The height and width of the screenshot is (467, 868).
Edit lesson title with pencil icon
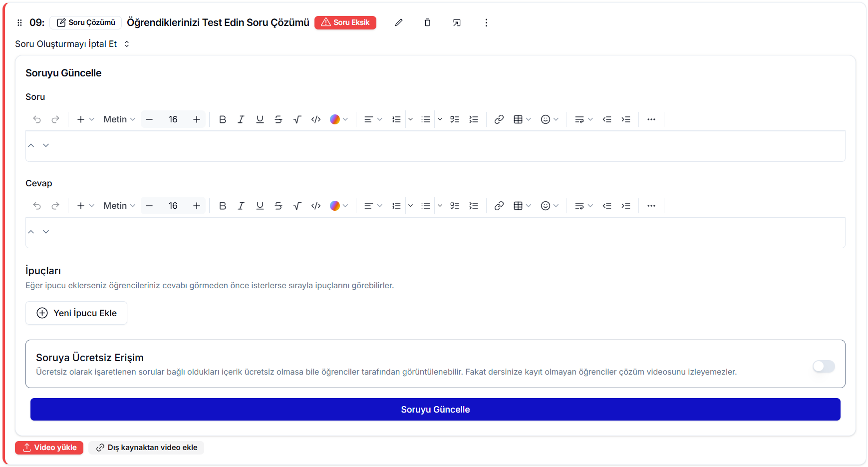pos(398,22)
